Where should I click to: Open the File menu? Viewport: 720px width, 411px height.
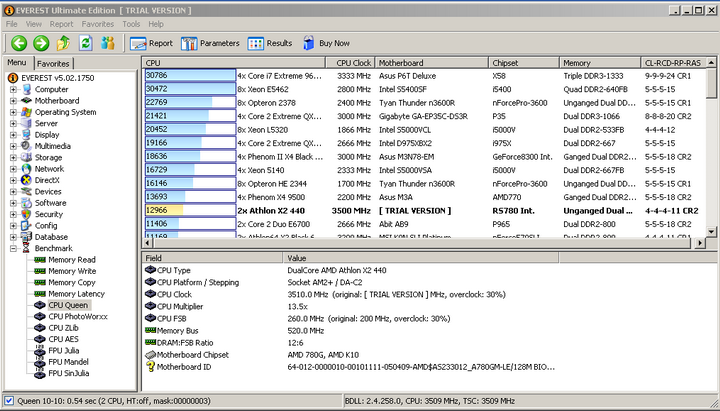(x=11, y=24)
